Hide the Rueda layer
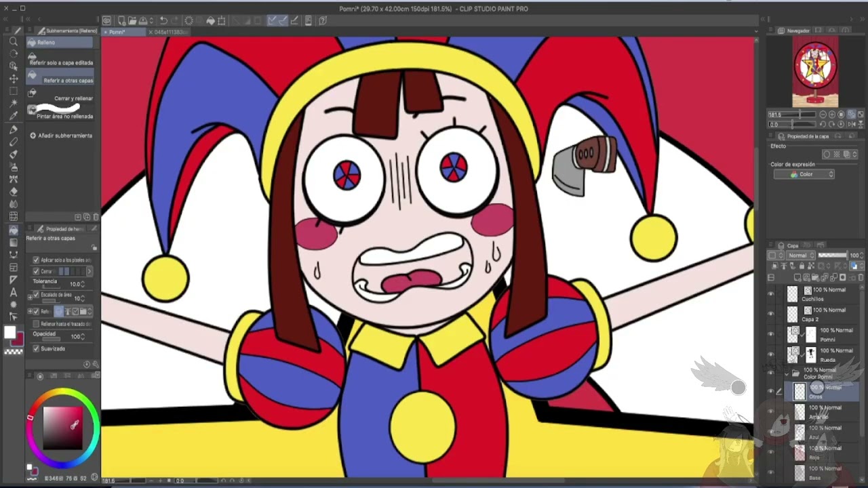This screenshot has height=488, width=868. (x=770, y=354)
